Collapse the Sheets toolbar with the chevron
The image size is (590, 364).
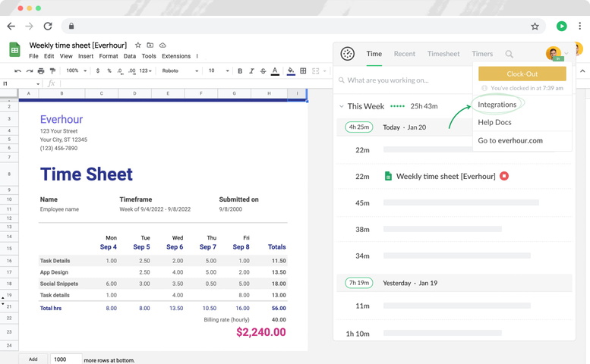582,71
